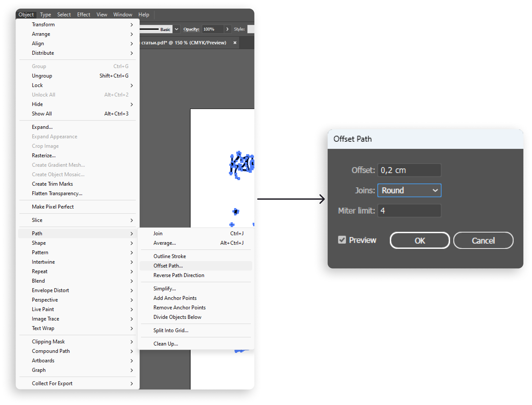Enable Preview in Offset Path settings
This screenshot has height=405, width=532.
click(x=343, y=240)
